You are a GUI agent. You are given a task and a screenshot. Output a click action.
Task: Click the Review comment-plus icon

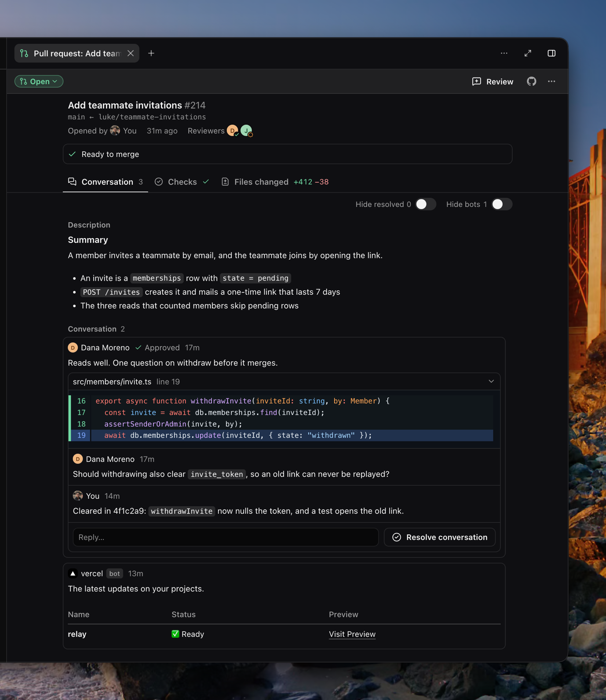pyautogui.click(x=477, y=81)
